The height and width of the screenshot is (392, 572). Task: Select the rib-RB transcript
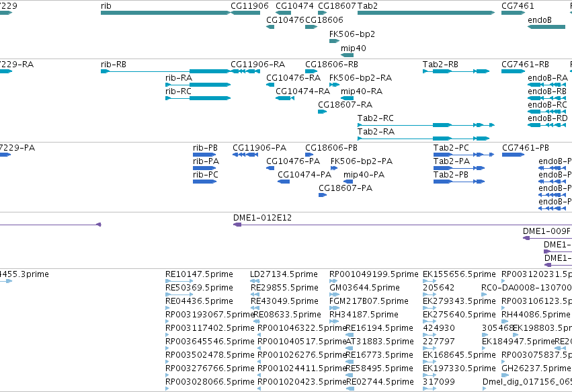pyautogui.click(x=165, y=71)
